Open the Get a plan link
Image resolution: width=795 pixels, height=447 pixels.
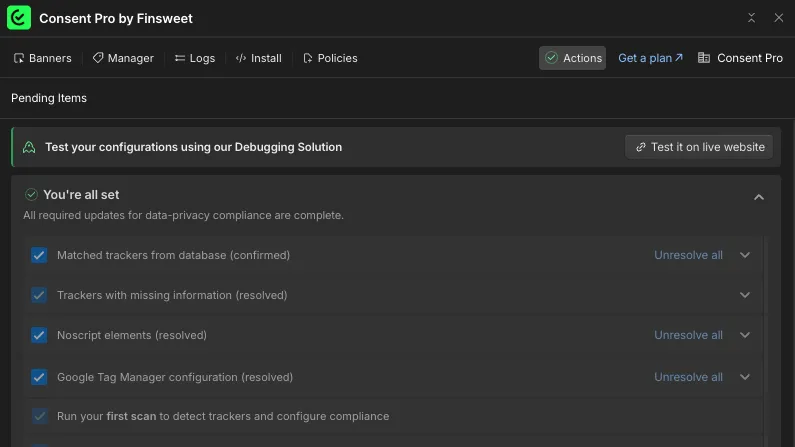(651, 58)
